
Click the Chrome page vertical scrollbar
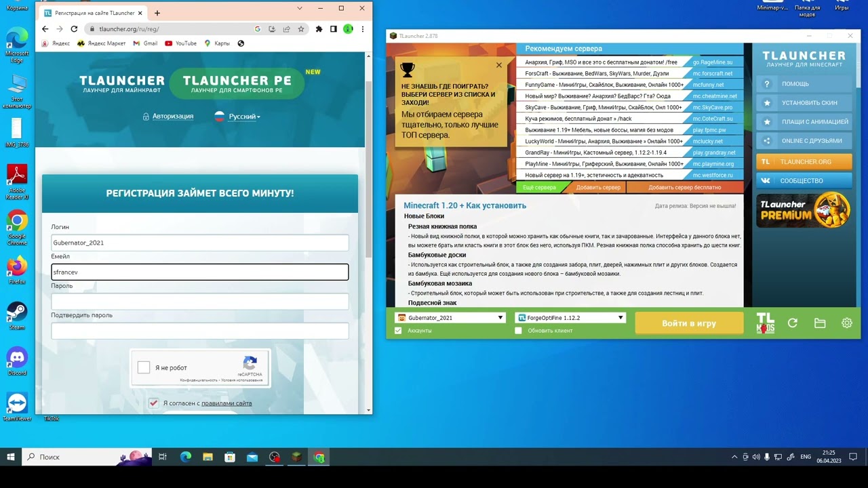[369, 169]
